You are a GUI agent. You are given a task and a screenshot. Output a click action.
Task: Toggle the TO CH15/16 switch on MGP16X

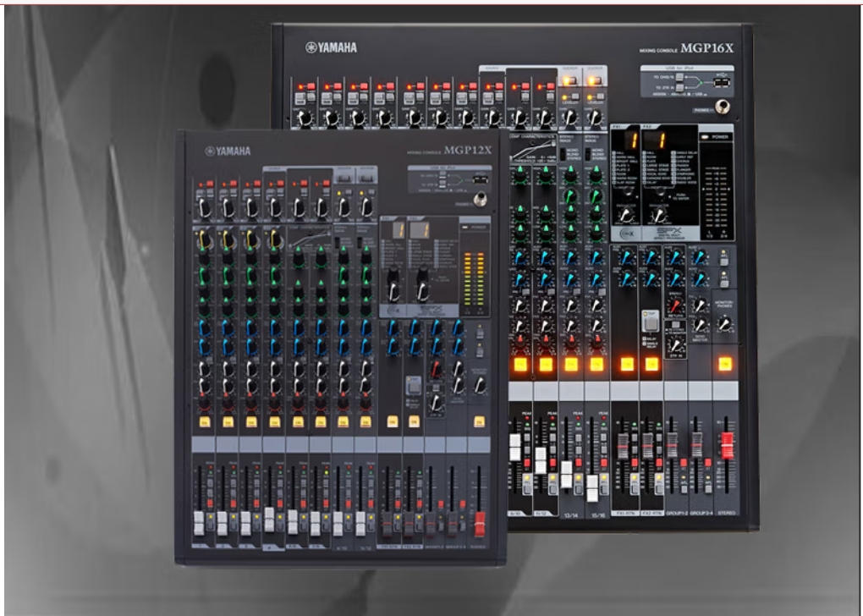(x=679, y=77)
